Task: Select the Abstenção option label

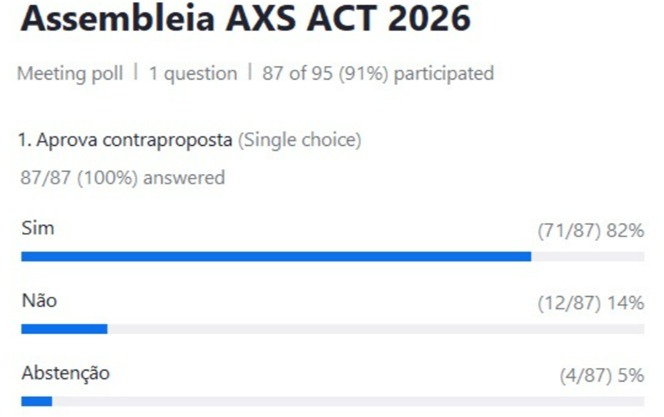Action: tap(65, 373)
